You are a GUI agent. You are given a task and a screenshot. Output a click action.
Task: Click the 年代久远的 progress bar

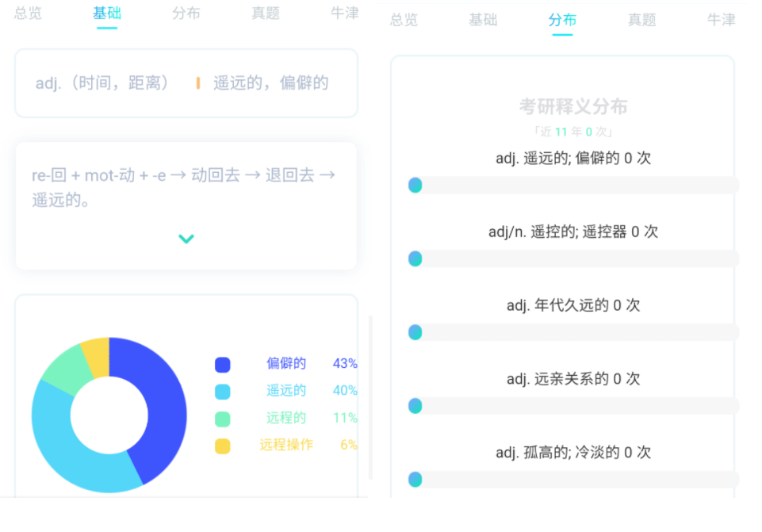(x=573, y=333)
